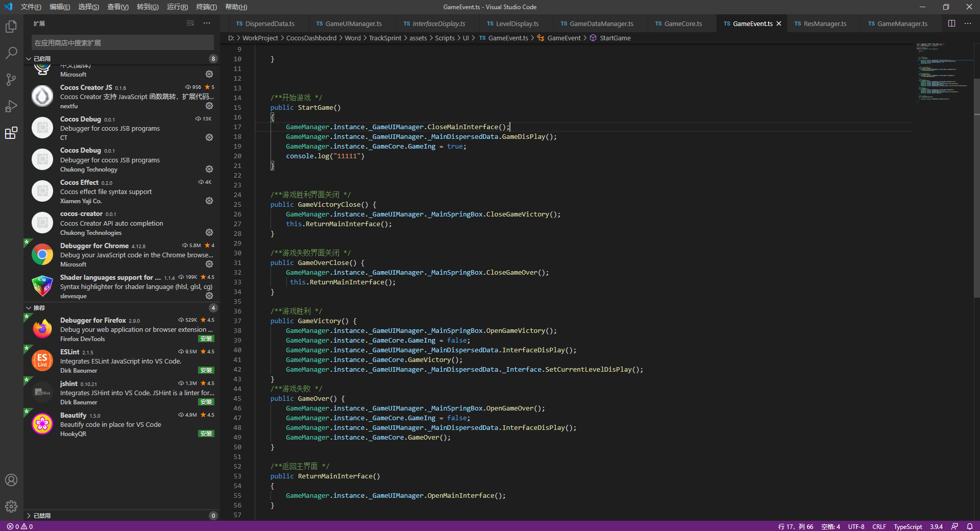This screenshot has width=980, height=531.
Task: Click the split editor icon
Action: [x=951, y=23]
